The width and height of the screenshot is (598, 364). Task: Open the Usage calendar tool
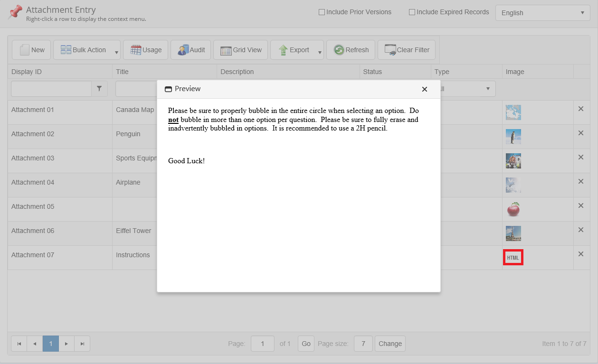pyautogui.click(x=145, y=50)
